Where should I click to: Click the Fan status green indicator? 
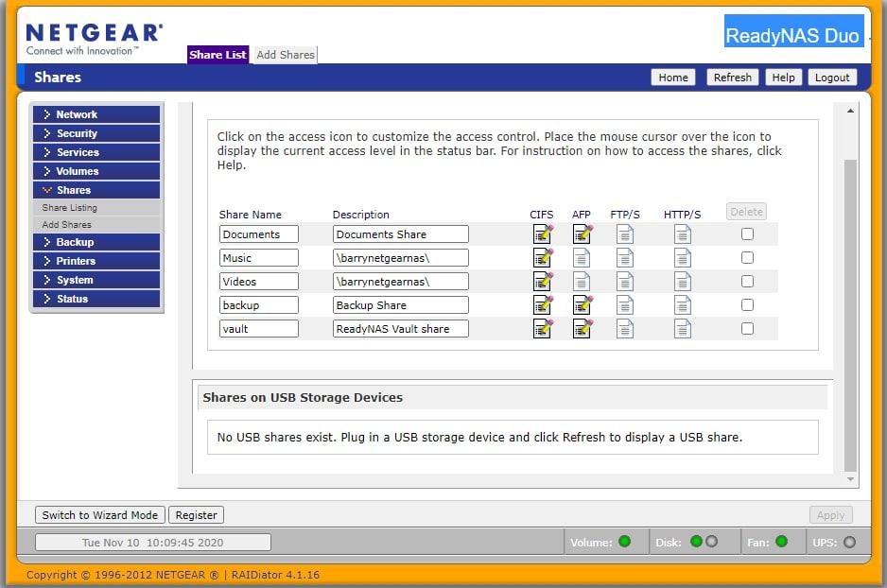click(x=781, y=542)
